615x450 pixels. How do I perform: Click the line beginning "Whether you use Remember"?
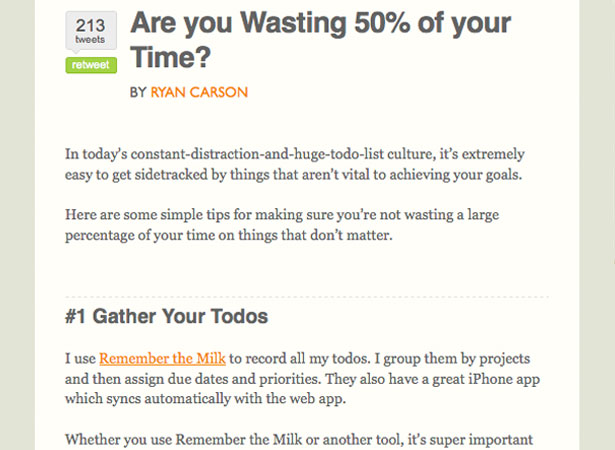pyautogui.click(x=299, y=440)
